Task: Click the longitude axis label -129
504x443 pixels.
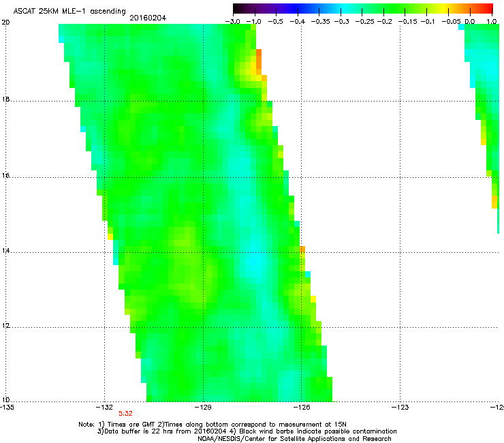Action: click(x=203, y=408)
